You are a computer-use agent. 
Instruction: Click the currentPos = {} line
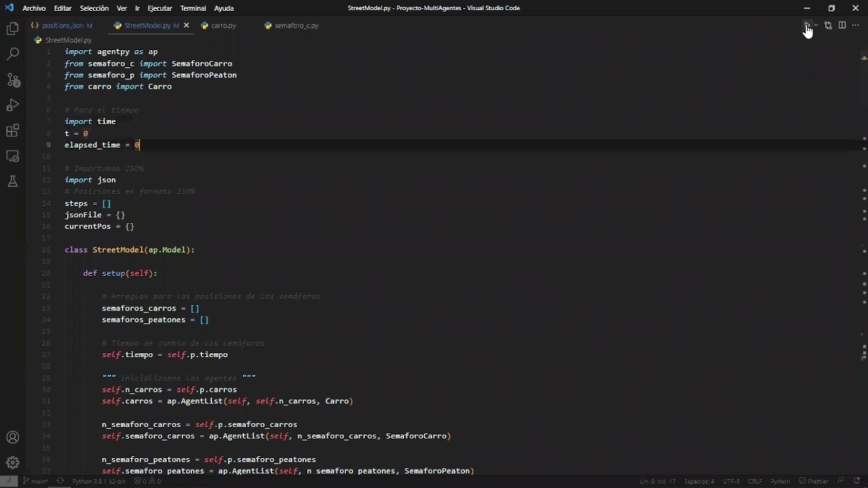99,226
